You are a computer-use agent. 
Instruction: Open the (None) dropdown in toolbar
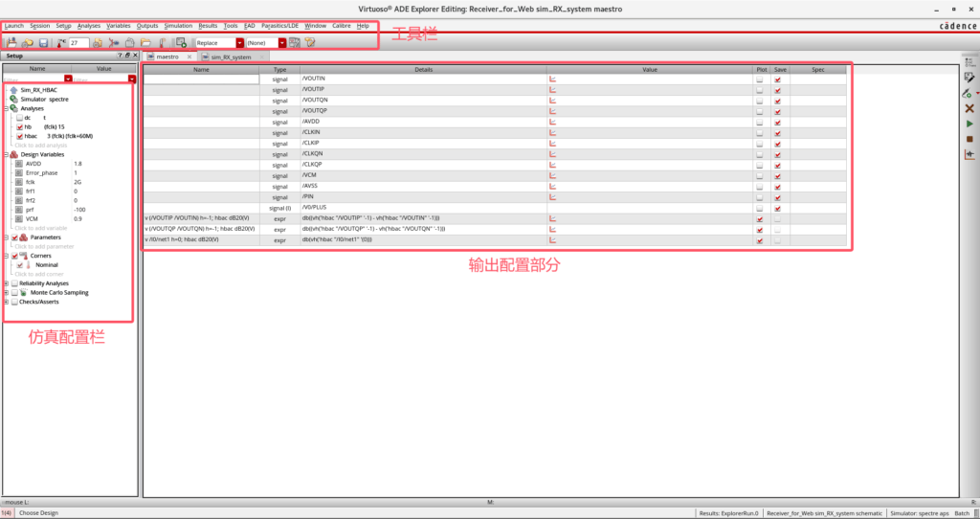point(282,43)
